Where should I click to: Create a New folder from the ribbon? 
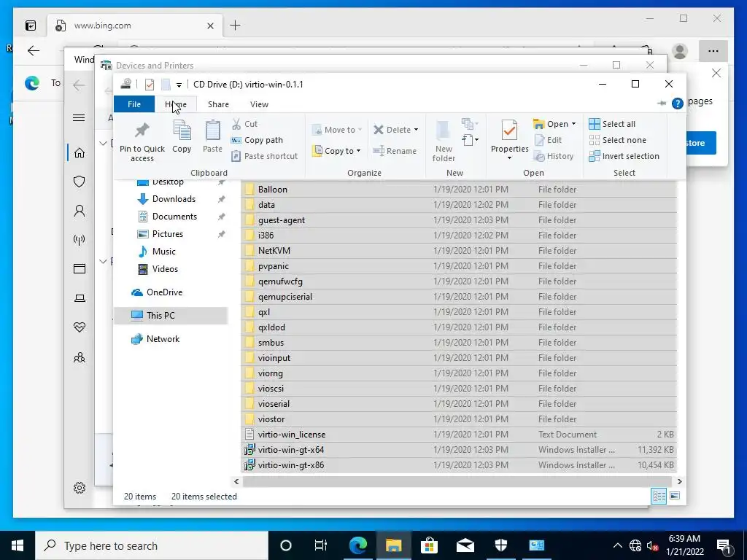[444, 141]
